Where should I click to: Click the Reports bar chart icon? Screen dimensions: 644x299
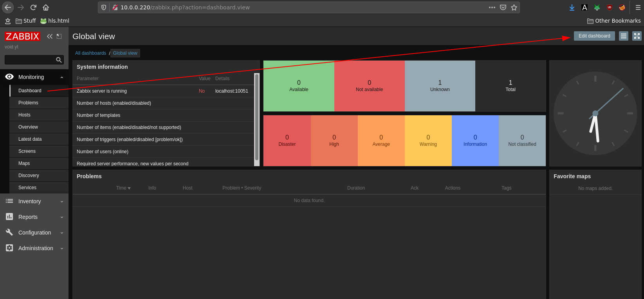coord(9,217)
